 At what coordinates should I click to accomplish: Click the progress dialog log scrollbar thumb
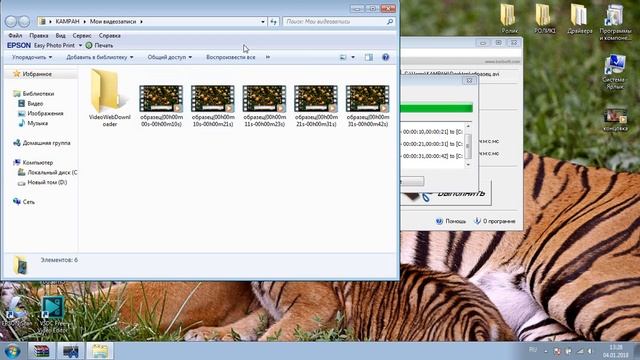click(468, 146)
